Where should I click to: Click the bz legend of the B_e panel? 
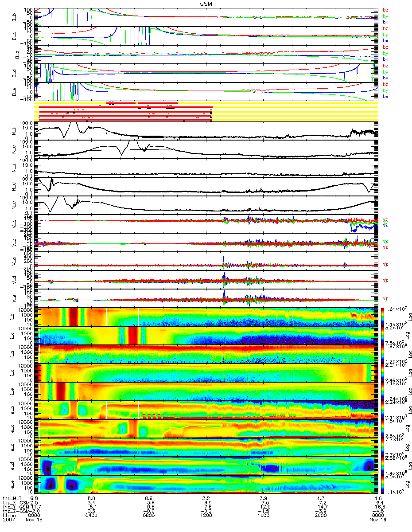click(385, 84)
